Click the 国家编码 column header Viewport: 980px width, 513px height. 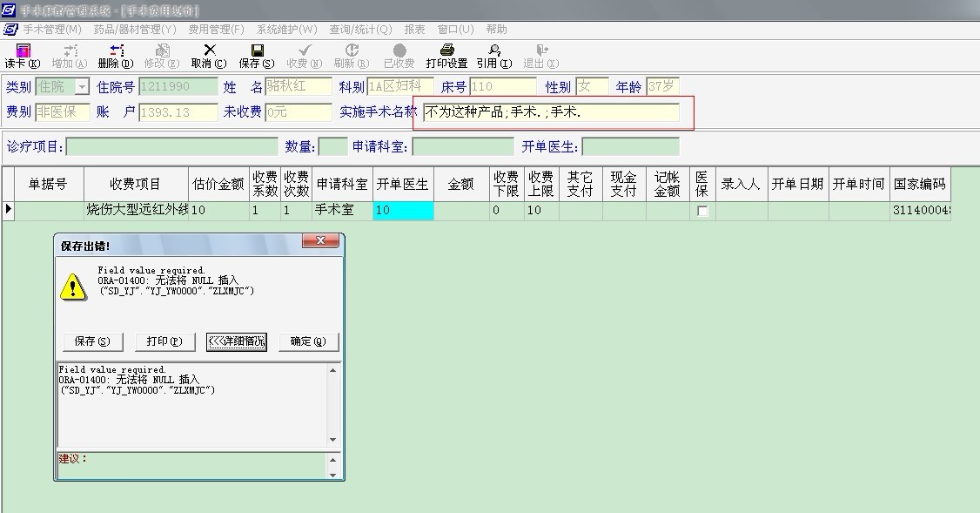(x=920, y=184)
